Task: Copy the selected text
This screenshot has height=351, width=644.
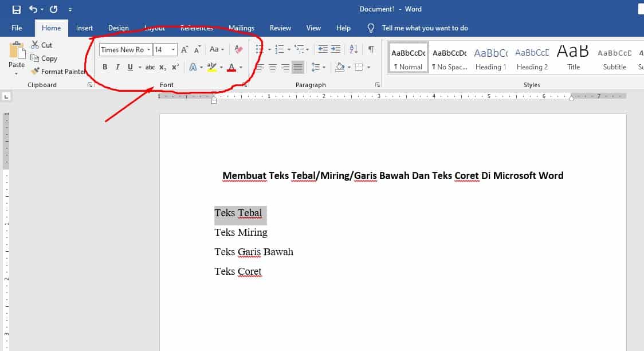Action: click(44, 58)
